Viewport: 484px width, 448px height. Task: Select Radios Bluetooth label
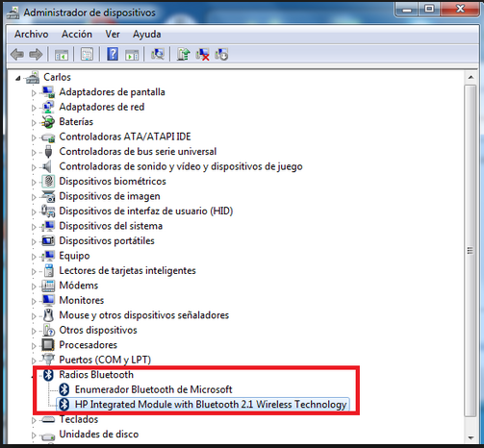96,375
